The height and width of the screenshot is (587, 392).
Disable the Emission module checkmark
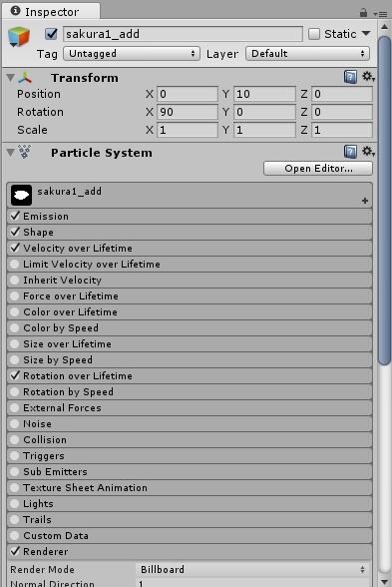point(15,216)
